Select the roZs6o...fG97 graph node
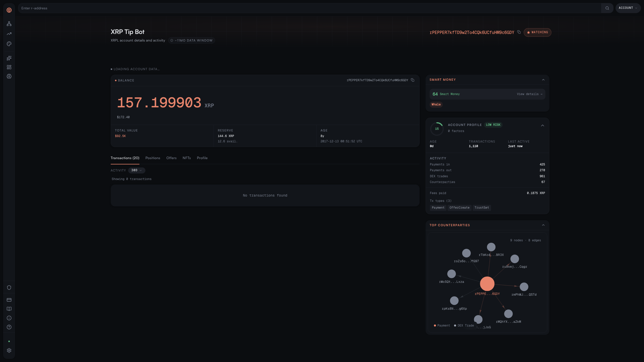The height and width of the screenshot is (362, 644). point(466,253)
